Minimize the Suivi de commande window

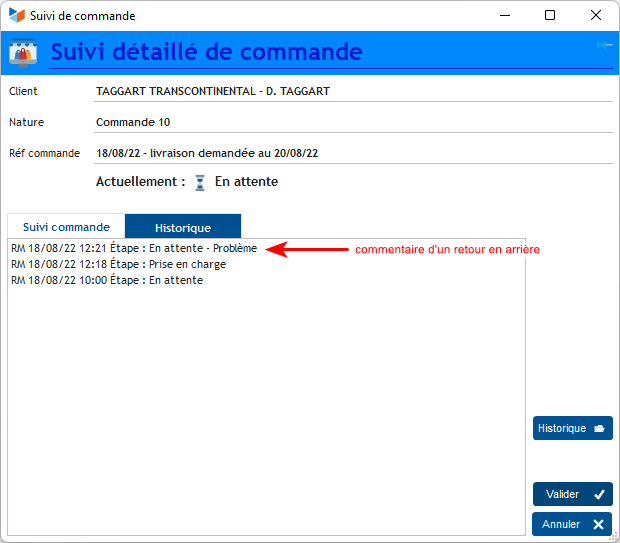pyautogui.click(x=505, y=16)
